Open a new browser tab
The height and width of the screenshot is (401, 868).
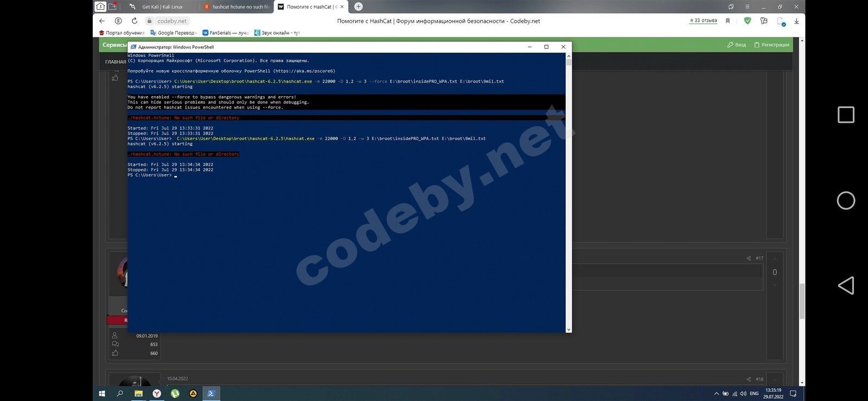tap(358, 7)
